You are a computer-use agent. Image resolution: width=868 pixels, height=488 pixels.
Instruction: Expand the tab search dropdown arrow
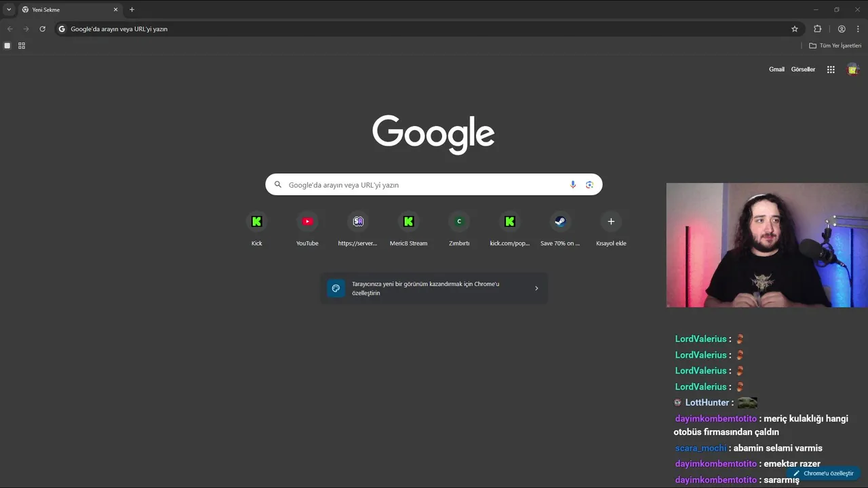[9, 9]
